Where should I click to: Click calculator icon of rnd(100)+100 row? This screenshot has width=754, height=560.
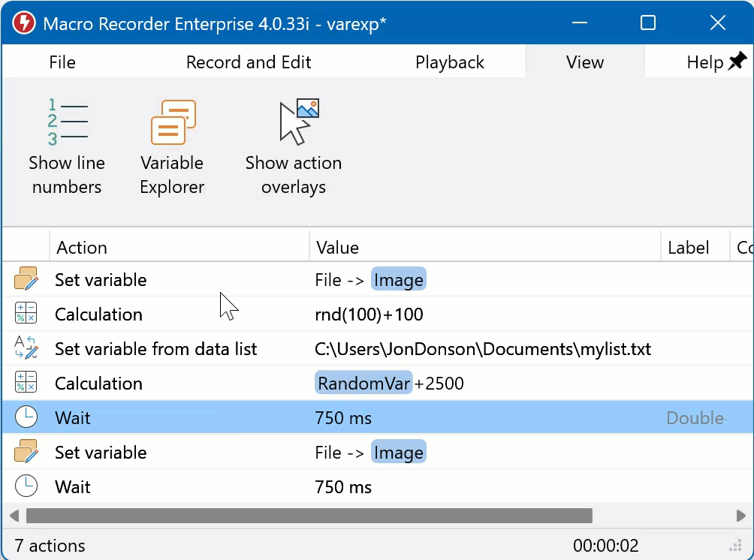tap(26, 315)
